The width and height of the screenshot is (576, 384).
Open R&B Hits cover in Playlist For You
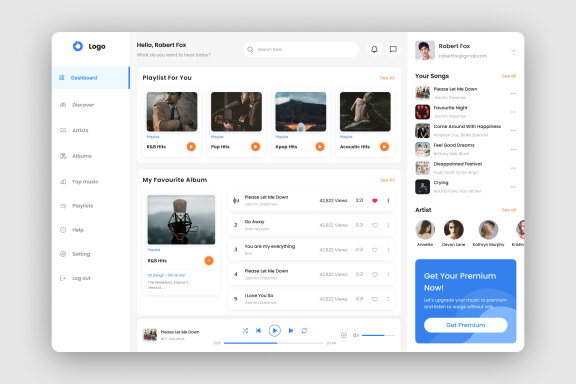coord(172,112)
